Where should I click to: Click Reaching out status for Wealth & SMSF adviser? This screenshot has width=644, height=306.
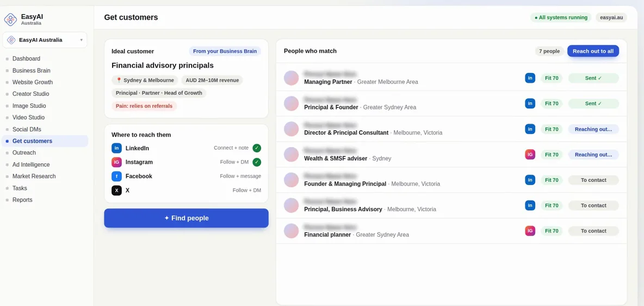pos(593,155)
